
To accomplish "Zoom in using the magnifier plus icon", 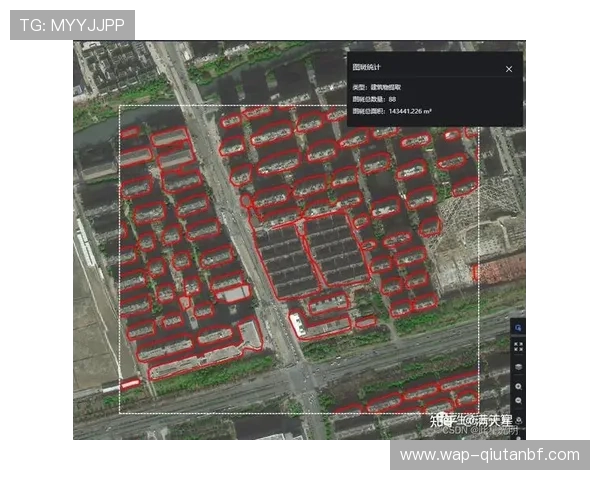I will click(x=518, y=386).
